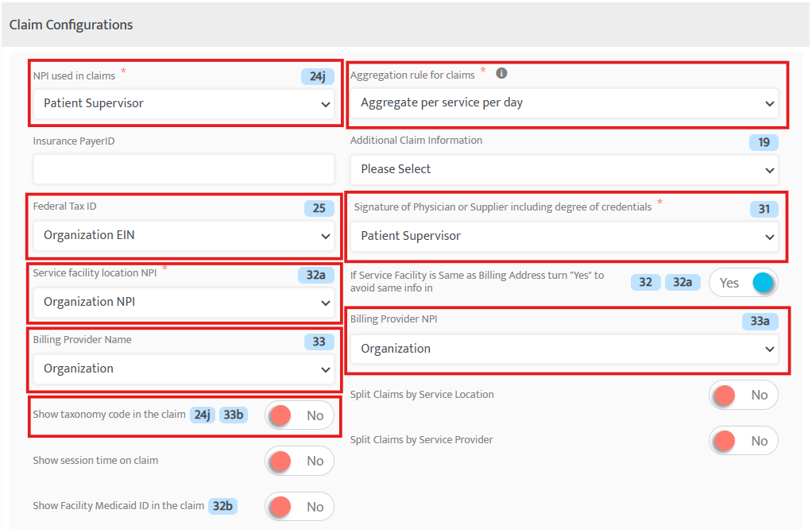This screenshot has height=529, width=812.
Task: Open the NPI used in claims dropdown
Action: 184,104
